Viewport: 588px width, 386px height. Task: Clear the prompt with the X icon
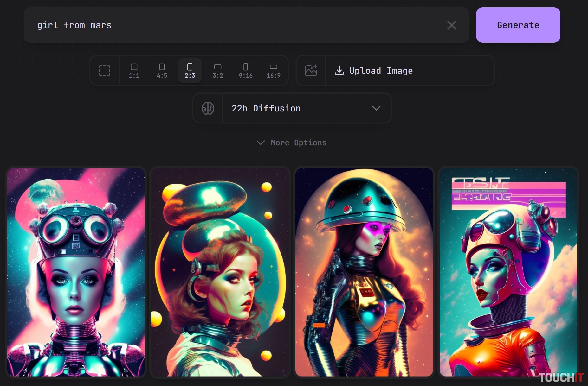point(452,25)
